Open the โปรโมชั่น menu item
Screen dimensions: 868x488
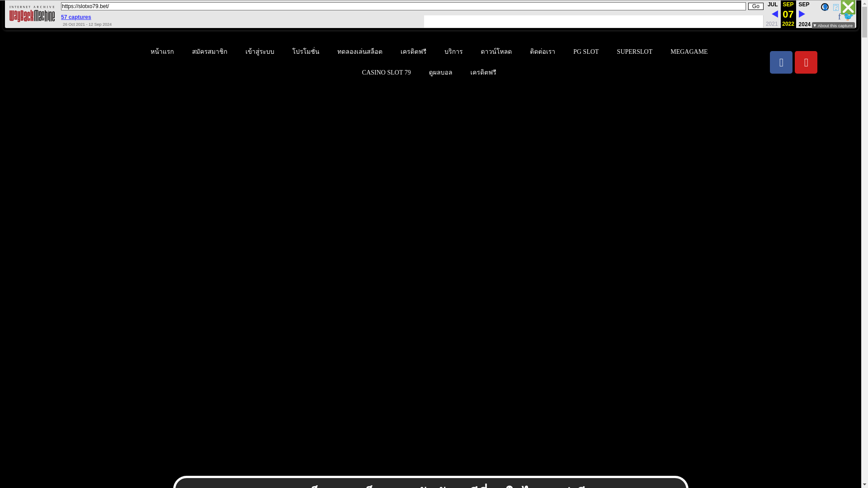[306, 52]
